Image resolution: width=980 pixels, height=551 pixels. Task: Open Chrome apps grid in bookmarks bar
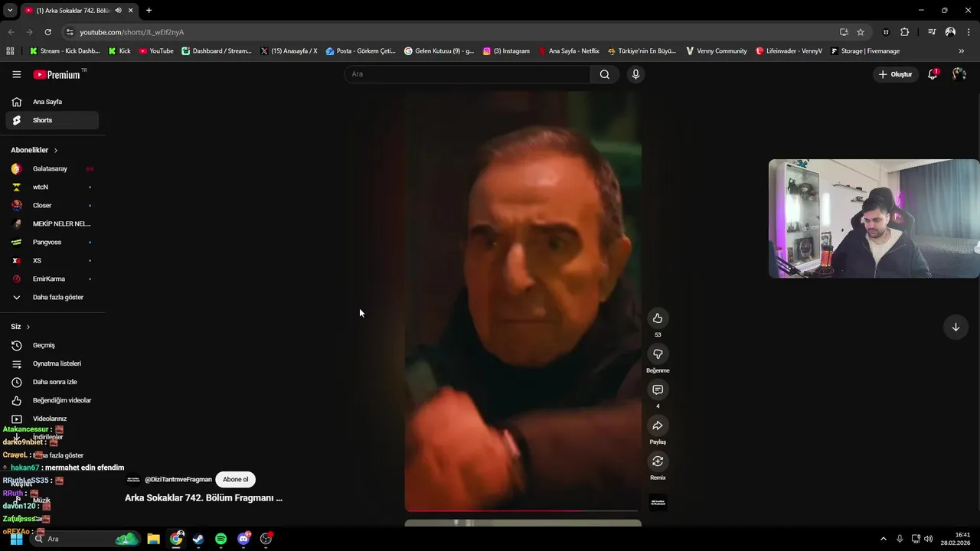click(10, 51)
